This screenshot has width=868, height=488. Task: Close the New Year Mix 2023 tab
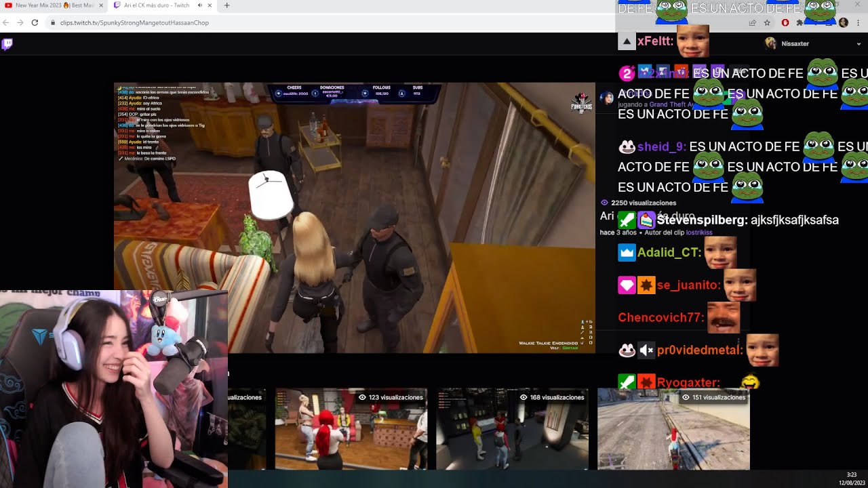pyautogui.click(x=100, y=5)
